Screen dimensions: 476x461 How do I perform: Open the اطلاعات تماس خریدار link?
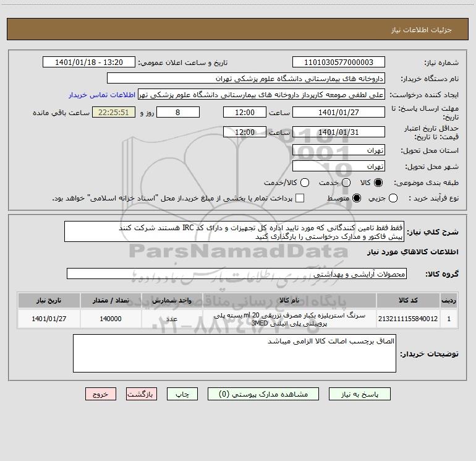point(102,95)
